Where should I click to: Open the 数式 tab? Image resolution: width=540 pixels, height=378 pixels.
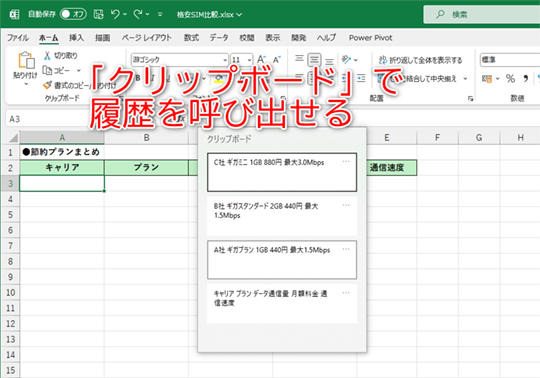point(191,38)
